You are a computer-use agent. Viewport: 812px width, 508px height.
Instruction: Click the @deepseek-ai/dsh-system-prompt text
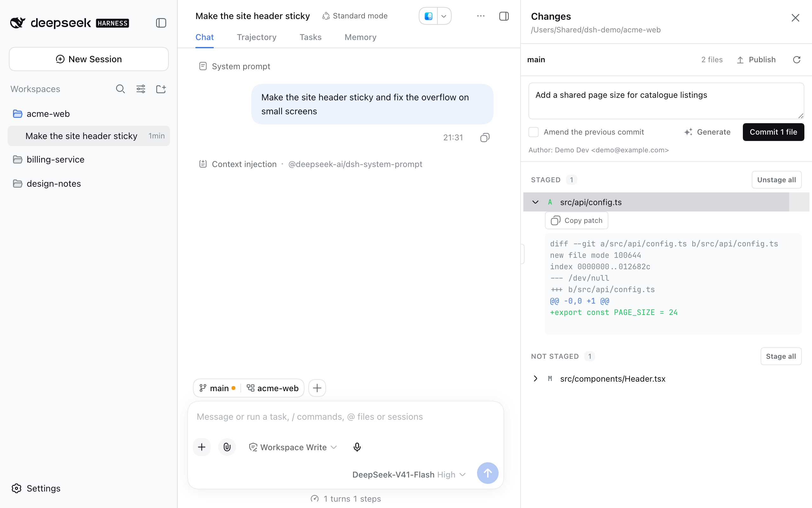[355, 164]
